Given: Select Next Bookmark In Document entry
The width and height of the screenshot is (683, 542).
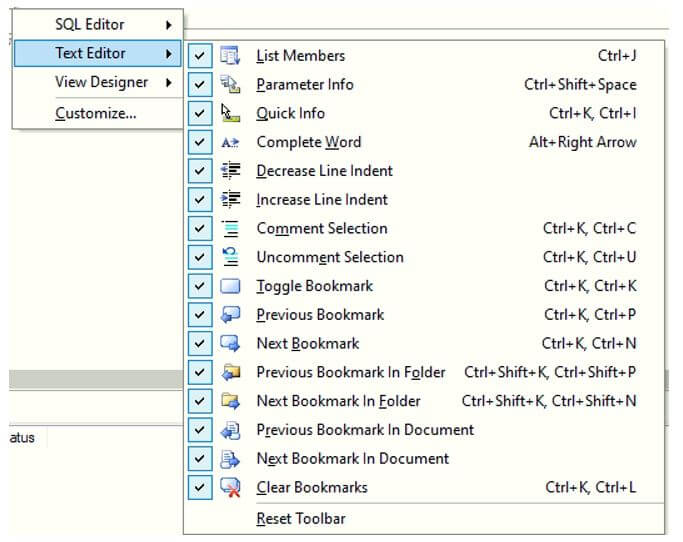Looking at the screenshot, I should (x=352, y=459).
